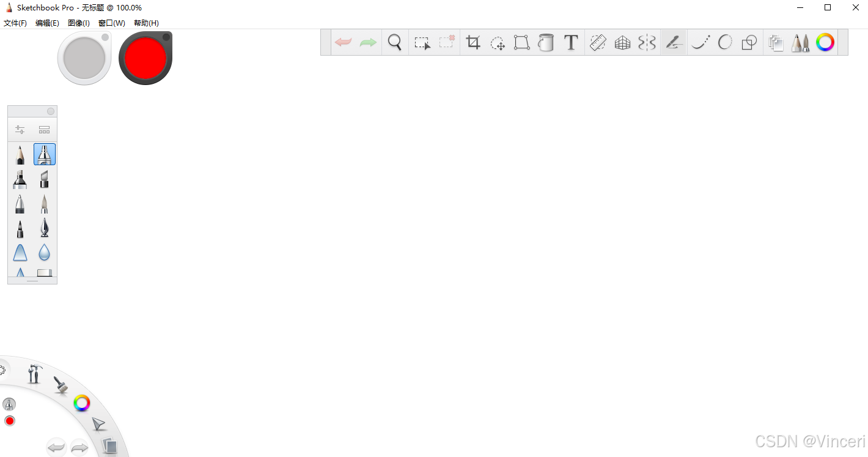The width and height of the screenshot is (868, 457).
Task: Click the gray brush puck
Action: (84, 58)
